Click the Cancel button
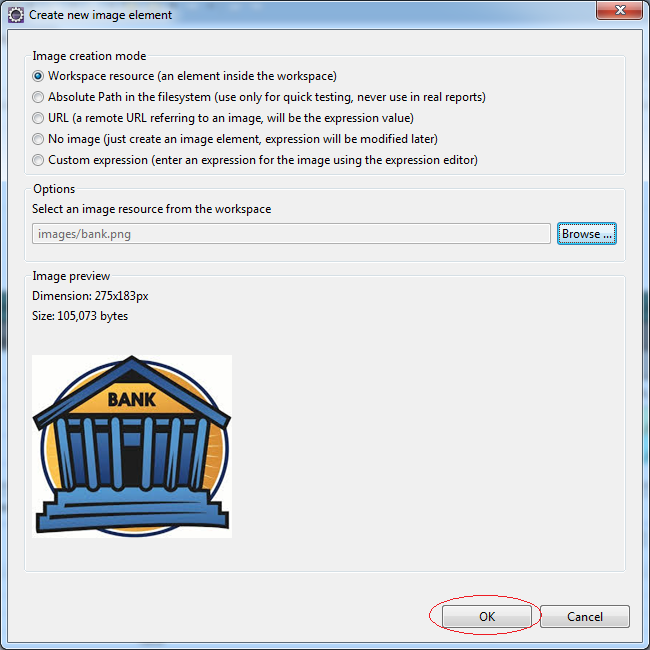This screenshot has height=650, width=650. click(585, 616)
